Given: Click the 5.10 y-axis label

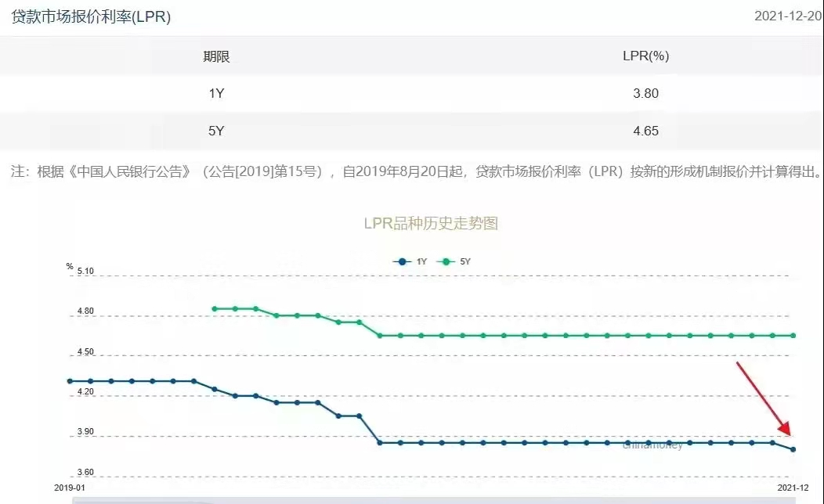Looking at the screenshot, I should [85, 271].
